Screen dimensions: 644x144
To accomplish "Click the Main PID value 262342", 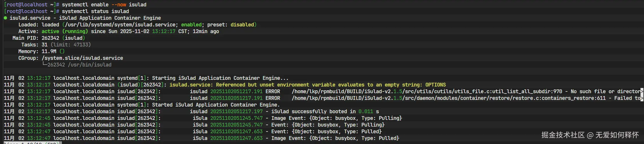I will click(50, 38).
